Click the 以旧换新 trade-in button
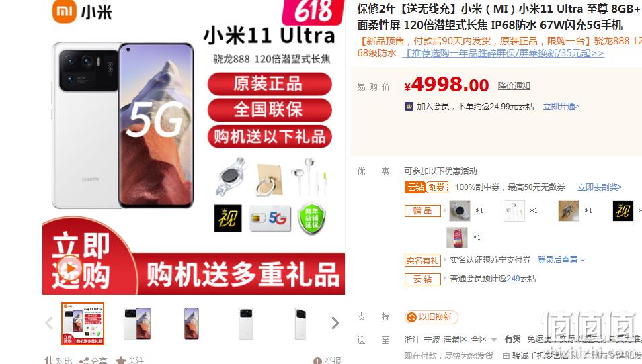The height and width of the screenshot is (364, 642). (431, 317)
